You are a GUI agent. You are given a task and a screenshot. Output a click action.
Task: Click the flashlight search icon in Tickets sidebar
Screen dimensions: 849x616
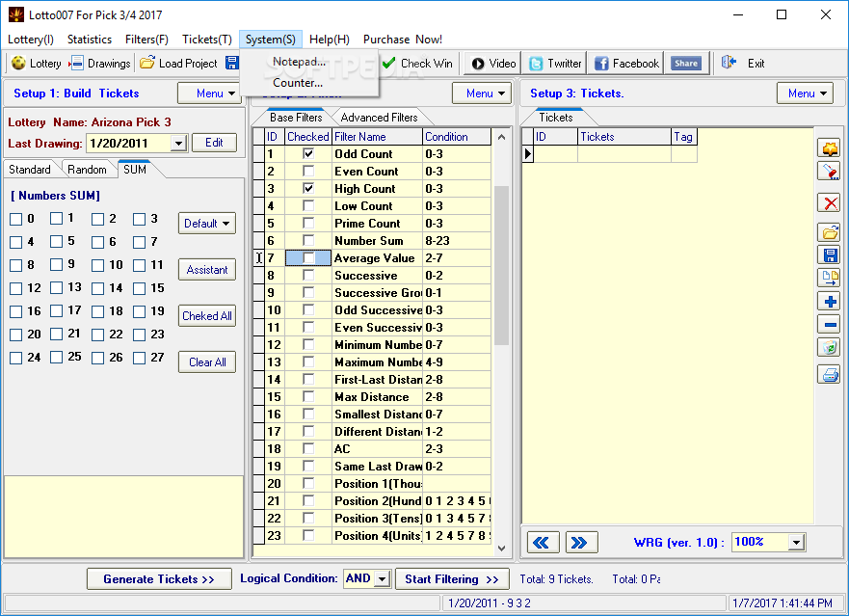point(829,172)
